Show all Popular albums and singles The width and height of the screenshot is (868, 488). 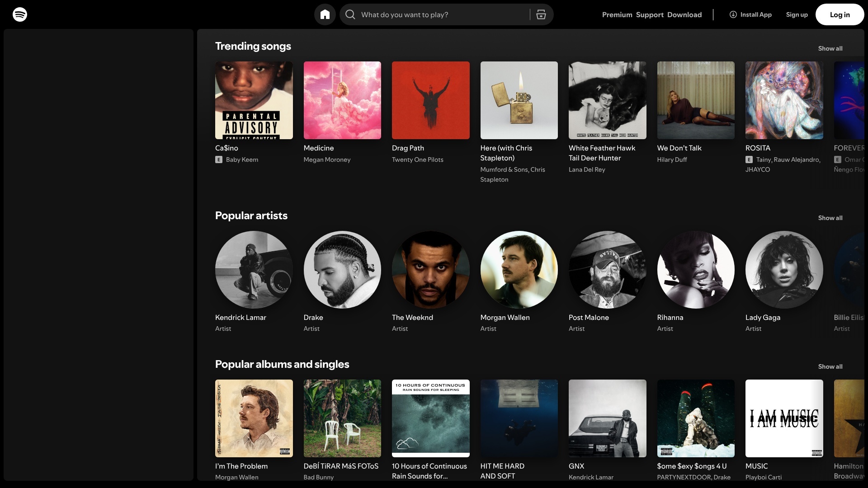pyautogui.click(x=830, y=366)
